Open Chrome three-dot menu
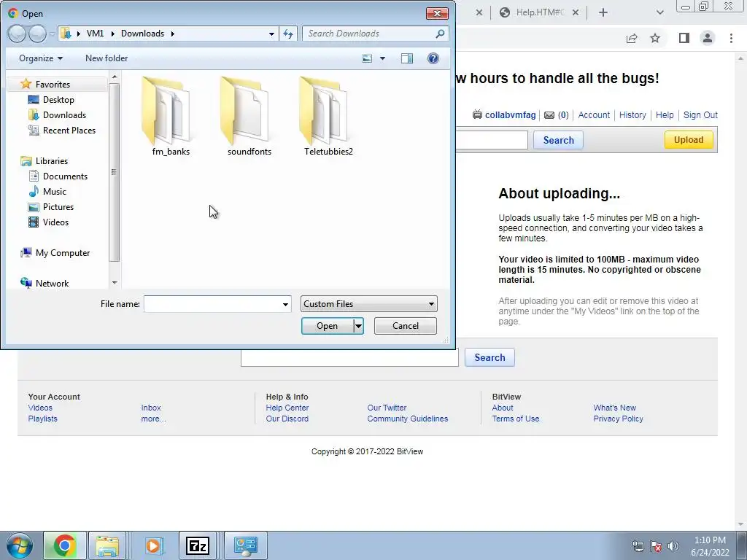This screenshot has height=560, width=747. [731, 38]
